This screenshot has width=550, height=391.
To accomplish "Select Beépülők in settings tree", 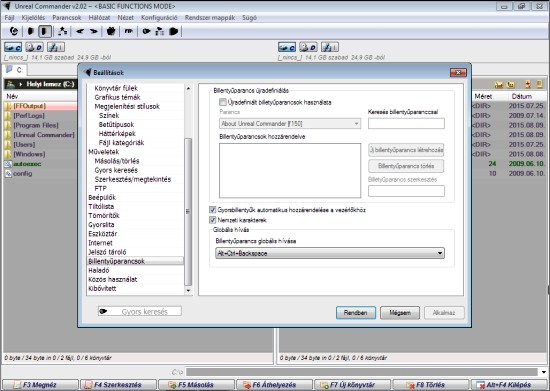I will pos(102,197).
